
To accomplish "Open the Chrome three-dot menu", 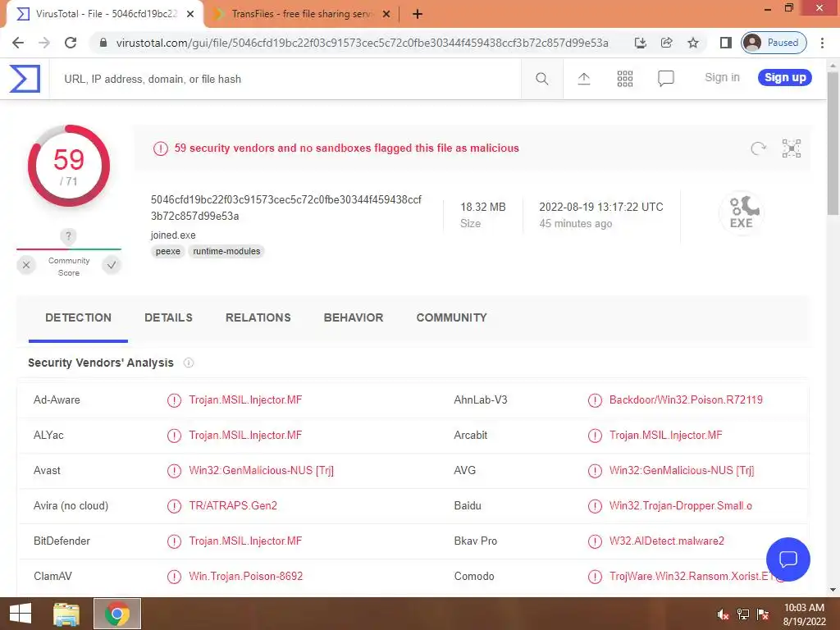I will tap(822, 43).
